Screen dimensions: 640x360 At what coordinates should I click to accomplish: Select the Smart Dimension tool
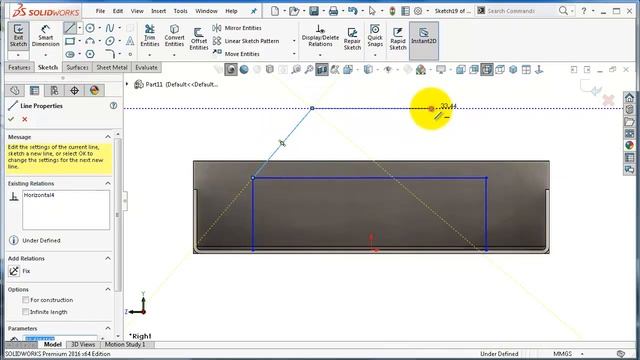45,36
